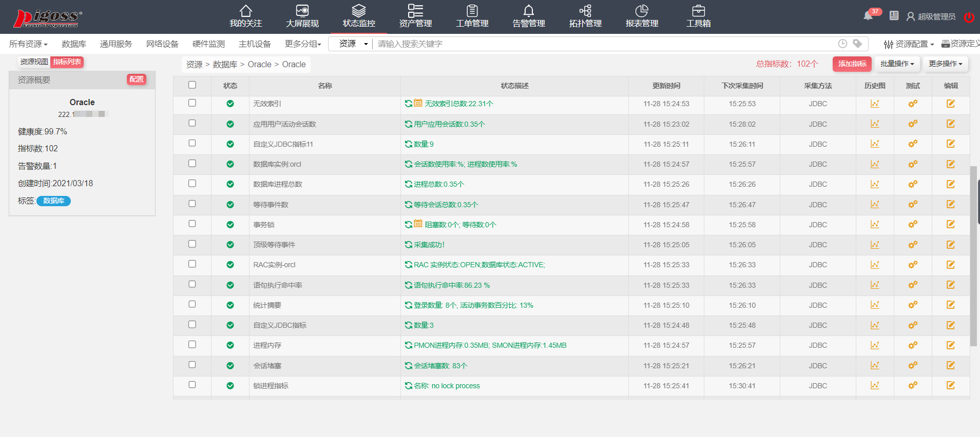Edit the 事务锁 indicator row
Viewport: 980px width, 437px height.
[951, 224]
